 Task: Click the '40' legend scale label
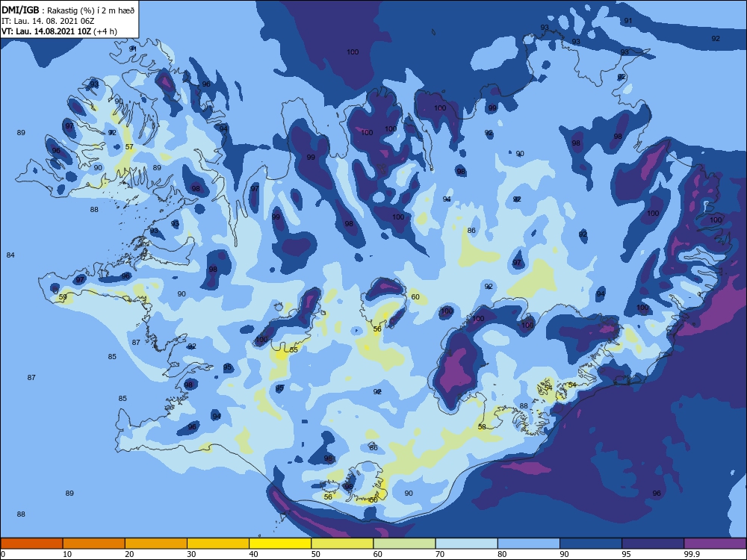pyautogui.click(x=253, y=554)
